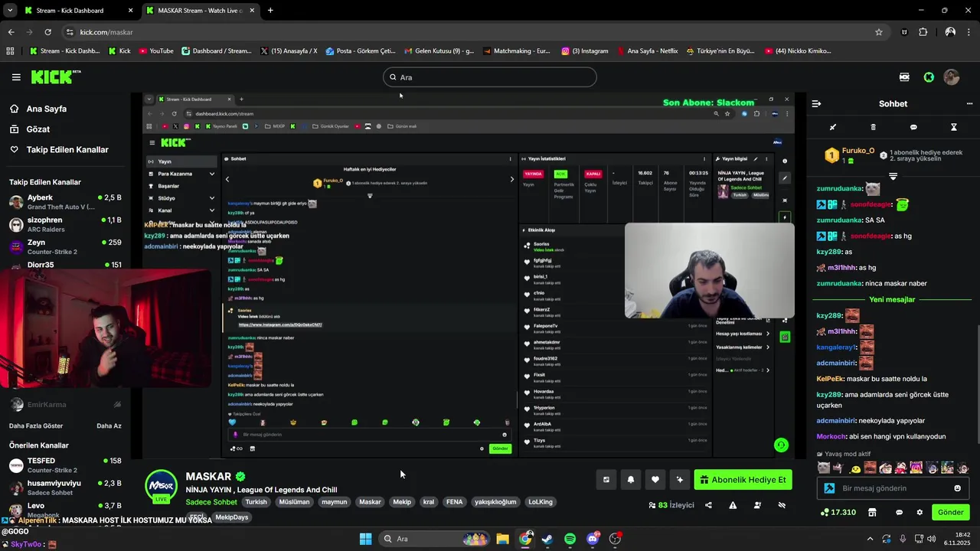Open the emoji picker in message box
The image size is (980, 551).
958,488
